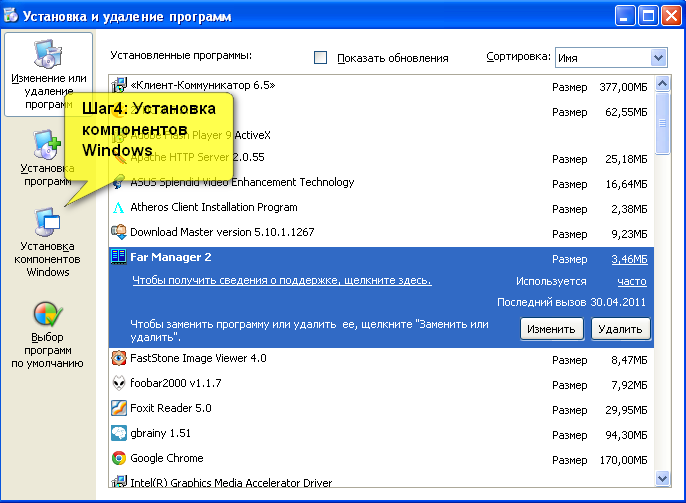Viewport: 686px width, 503px height.
Task: Click the Google Chrome icon
Action: pyautogui.click(x=119, y=458)
